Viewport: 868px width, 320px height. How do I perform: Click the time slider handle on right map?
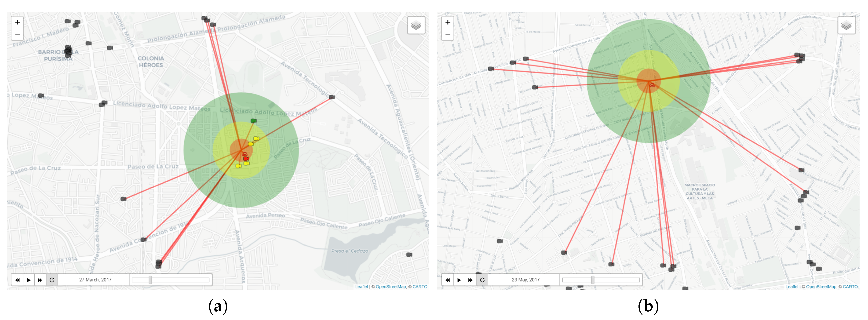[592, 280]
